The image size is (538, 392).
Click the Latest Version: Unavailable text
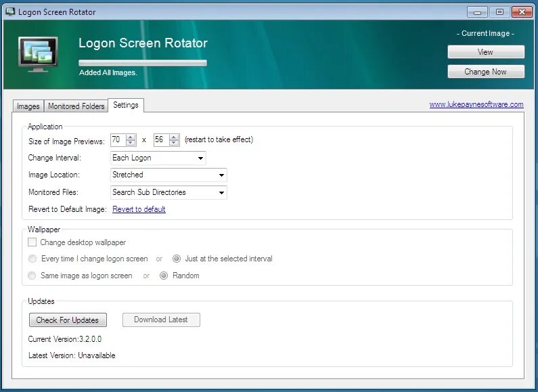(72, 355)
